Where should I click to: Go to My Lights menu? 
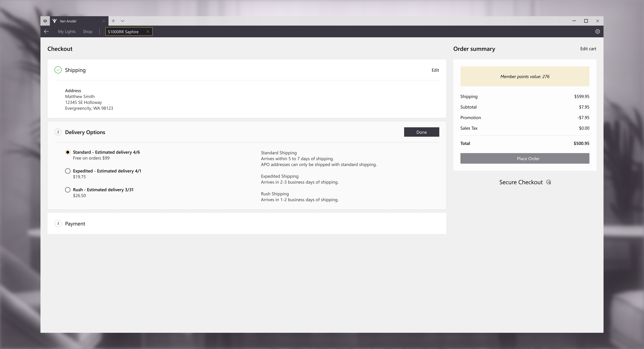tap(67, 31)
